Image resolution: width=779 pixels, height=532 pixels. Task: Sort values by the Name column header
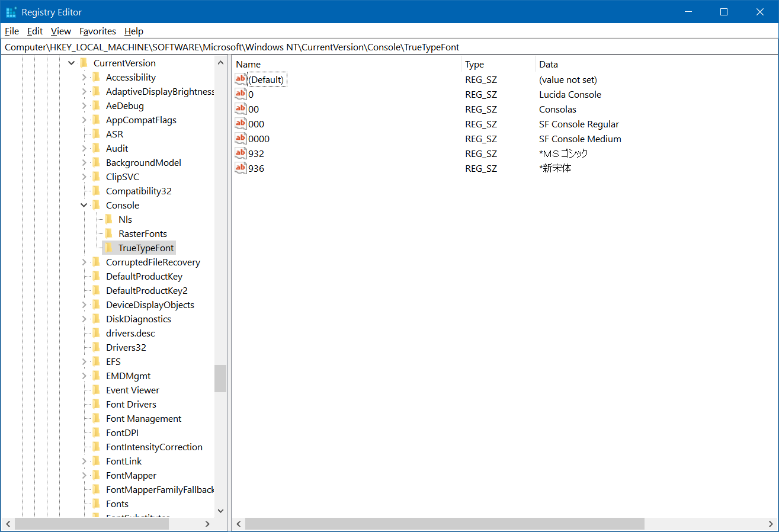coord(346,64)
